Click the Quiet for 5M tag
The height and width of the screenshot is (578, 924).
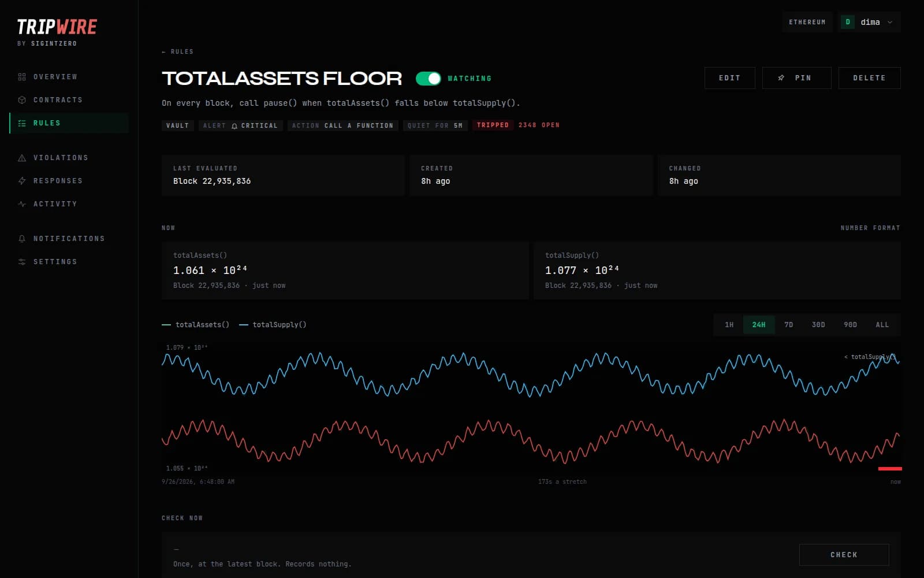[x=435, y=125]
